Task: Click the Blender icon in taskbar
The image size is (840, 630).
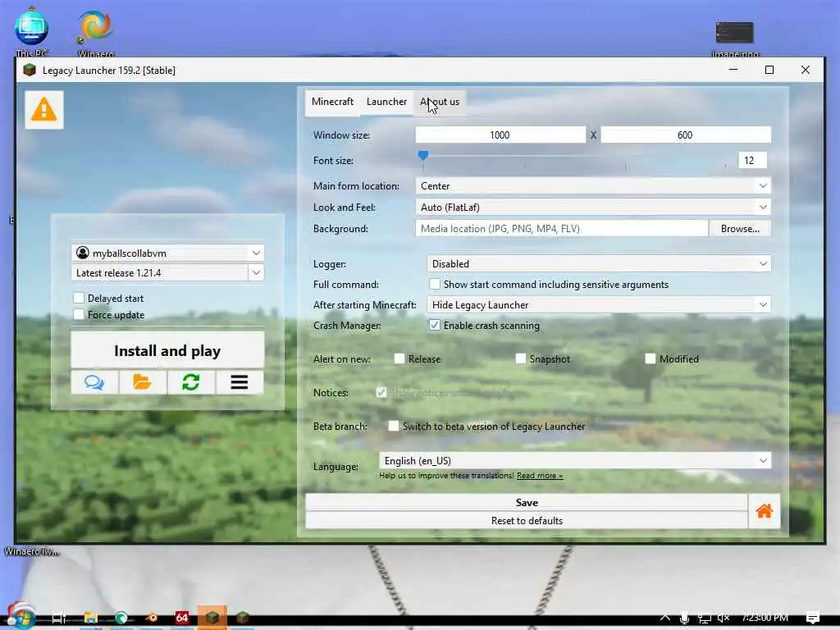Action: [152, 618]
